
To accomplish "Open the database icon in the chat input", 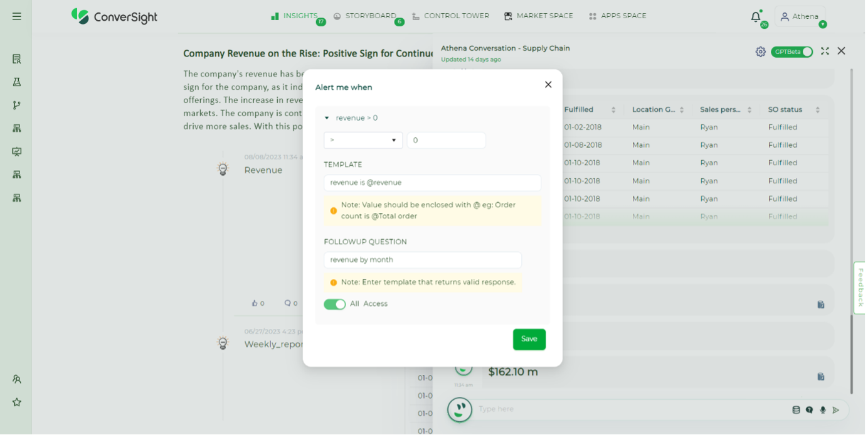I will click(796, 409).
